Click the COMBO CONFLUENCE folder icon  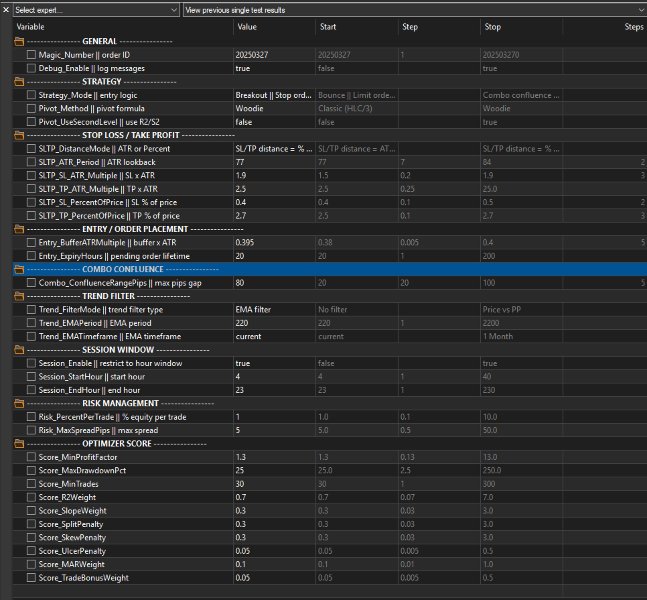[19, 269]
